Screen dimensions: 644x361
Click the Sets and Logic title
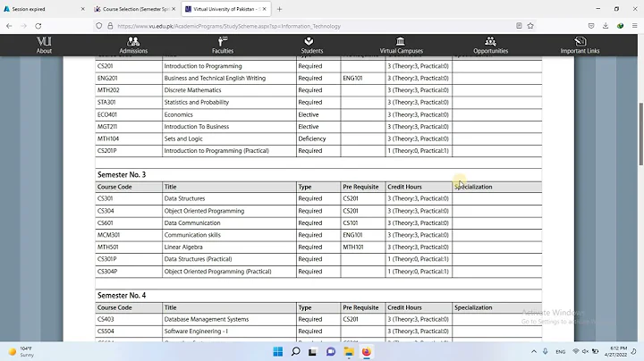coord(183,139)
